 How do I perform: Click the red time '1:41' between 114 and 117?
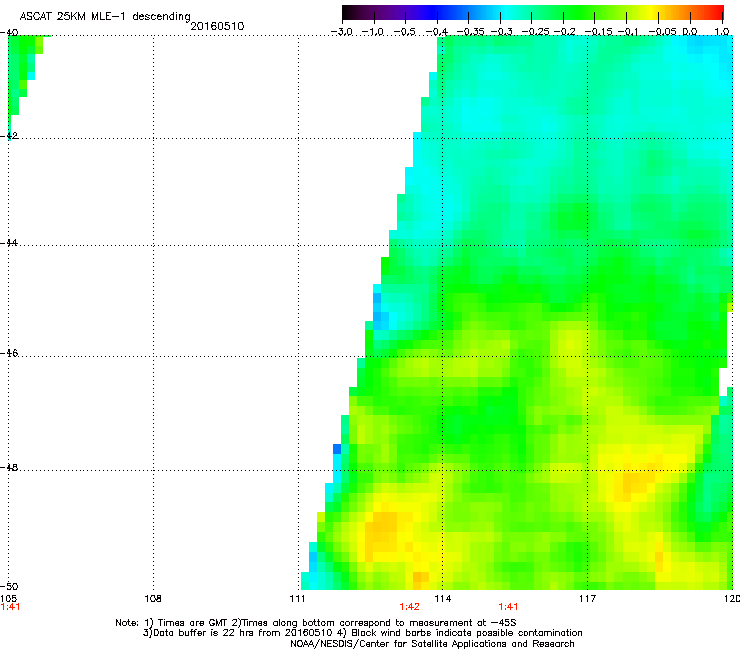[x=508, y=607]
